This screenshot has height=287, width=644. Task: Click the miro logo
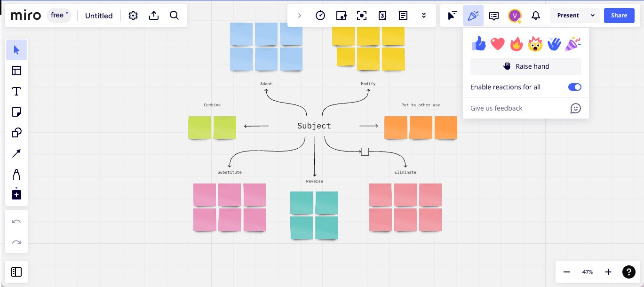[x=26, y=16]
